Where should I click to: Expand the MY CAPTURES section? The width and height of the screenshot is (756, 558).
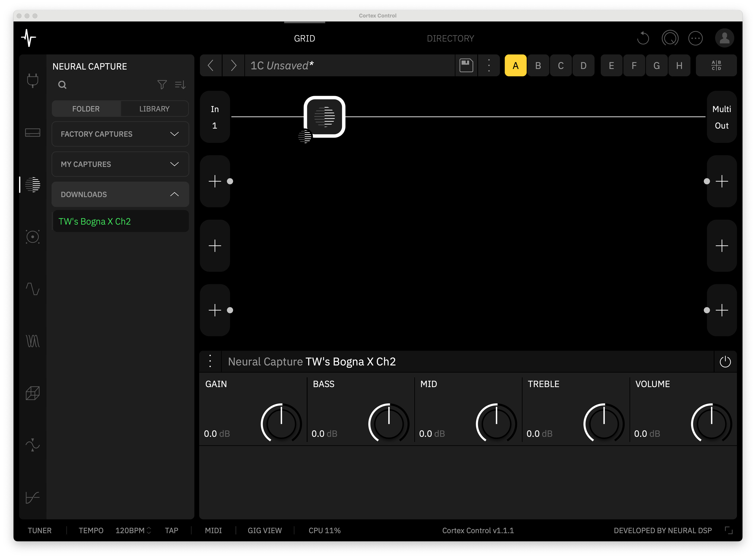[120, 164]
